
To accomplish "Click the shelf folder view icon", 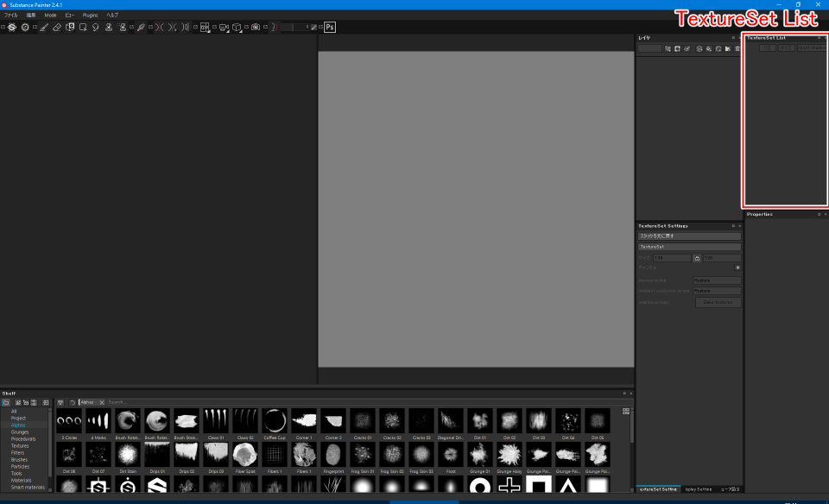I will point(6,402).
